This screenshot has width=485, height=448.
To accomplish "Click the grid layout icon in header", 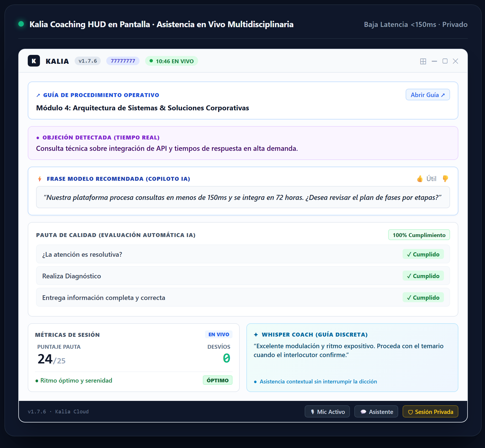I will pos(423,61).
